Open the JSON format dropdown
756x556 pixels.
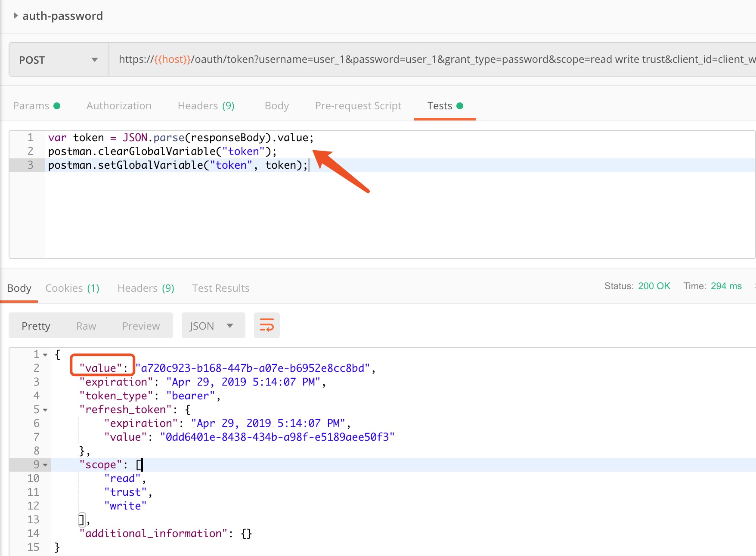click(x=213, y=326)
